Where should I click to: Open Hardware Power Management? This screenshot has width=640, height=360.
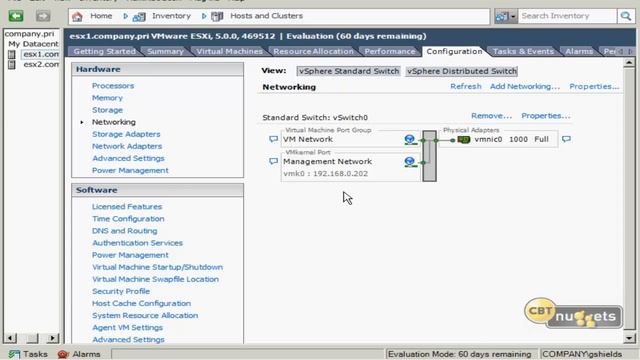pos(130,171)
